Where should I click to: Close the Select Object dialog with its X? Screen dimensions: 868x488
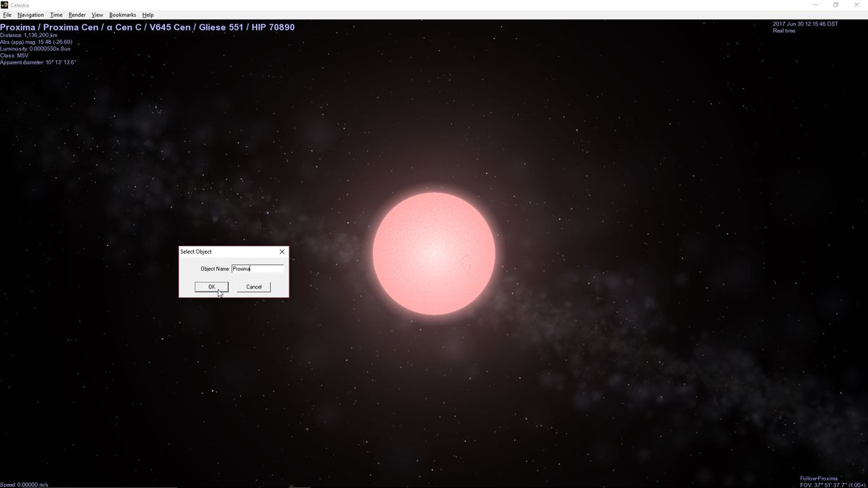281,252
